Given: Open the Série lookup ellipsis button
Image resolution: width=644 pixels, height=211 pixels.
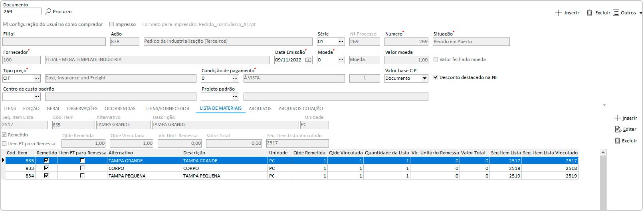Looking at the screenshot, I should point(341,41).
